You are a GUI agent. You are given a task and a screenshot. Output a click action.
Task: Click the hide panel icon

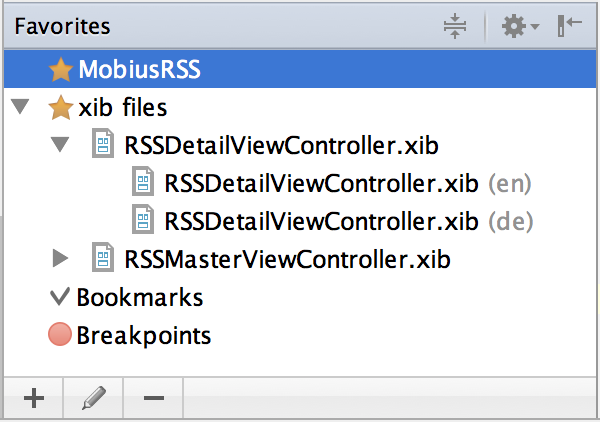(570, 27)
